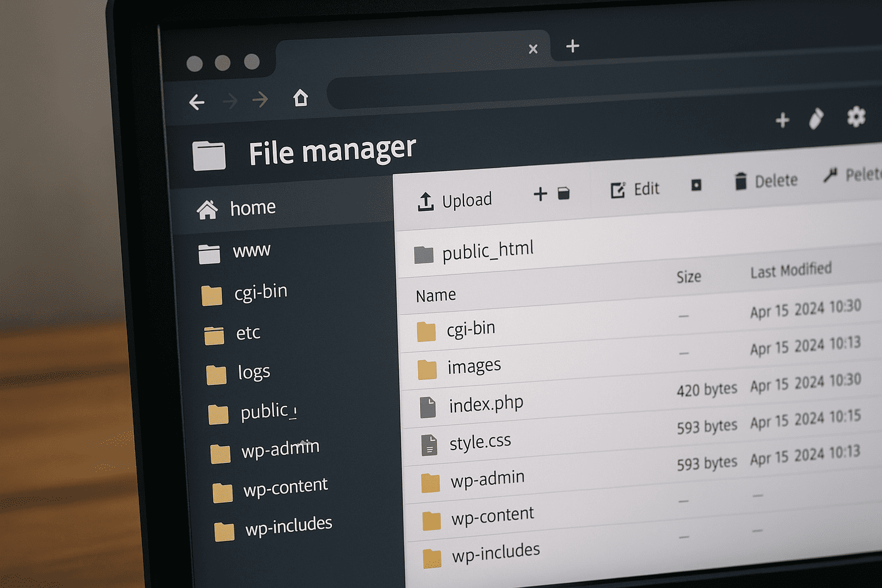Image resolution: width=882 pixels, height=588 pixels.
Task: Click the browser address bar
Action: point(574,93)
